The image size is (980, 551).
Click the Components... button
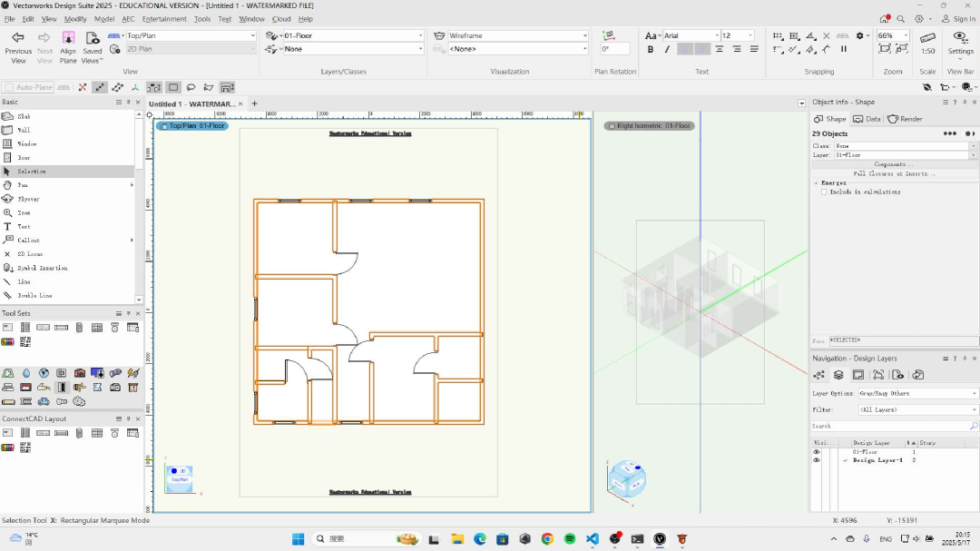coord(893,164)
